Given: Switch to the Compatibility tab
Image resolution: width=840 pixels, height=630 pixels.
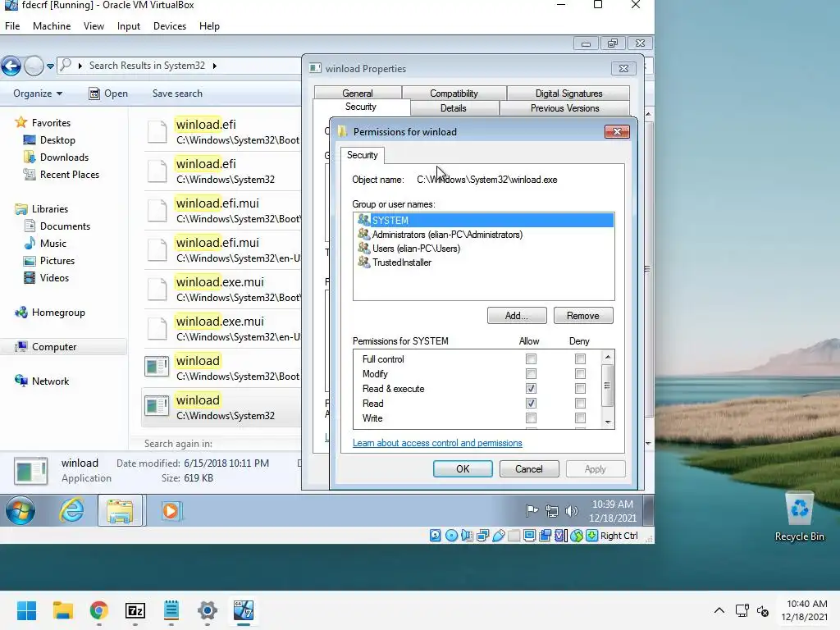Looking at the screenshot, I should click(454, 94).
